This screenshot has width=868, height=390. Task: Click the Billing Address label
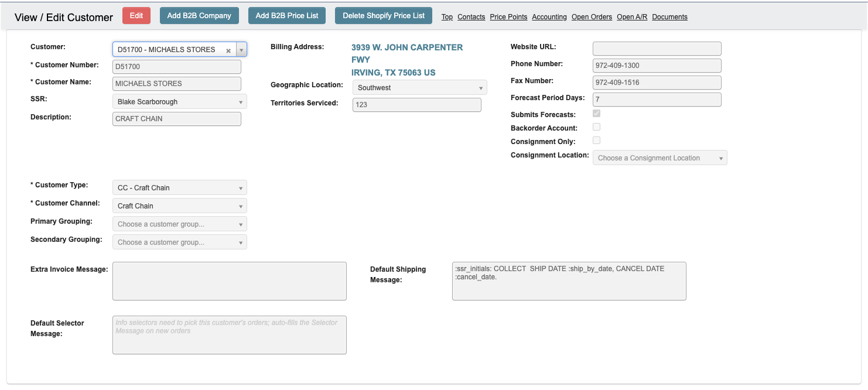click(298, 47)
